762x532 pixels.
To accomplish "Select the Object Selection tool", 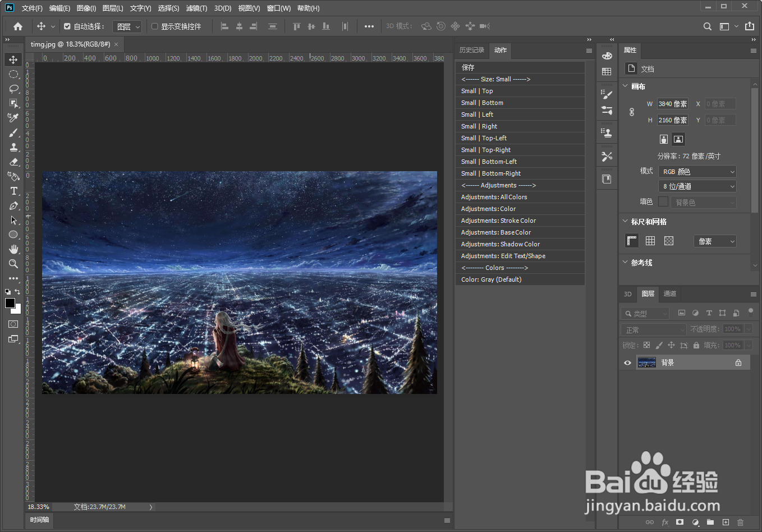I will [13, 103].
